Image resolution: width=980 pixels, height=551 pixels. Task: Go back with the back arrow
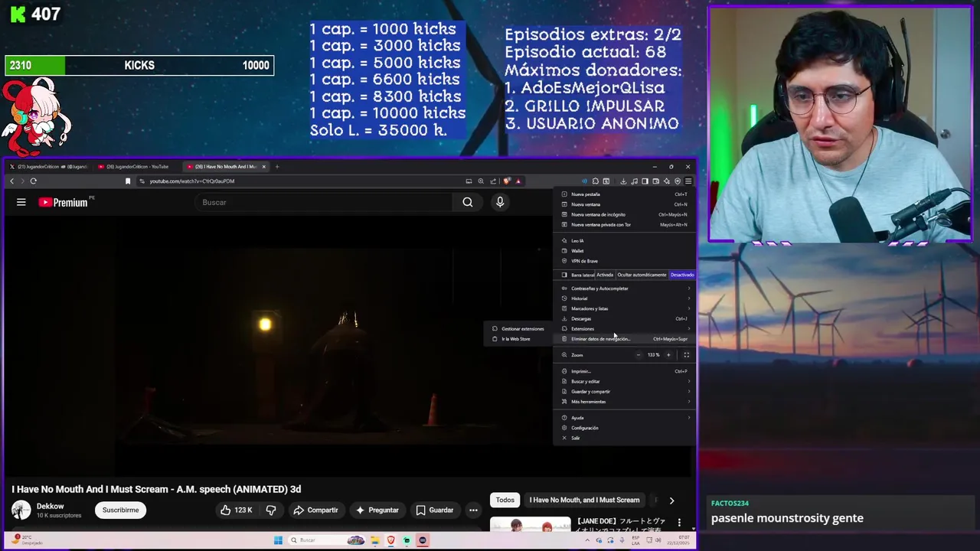click(x=12, y=181)
